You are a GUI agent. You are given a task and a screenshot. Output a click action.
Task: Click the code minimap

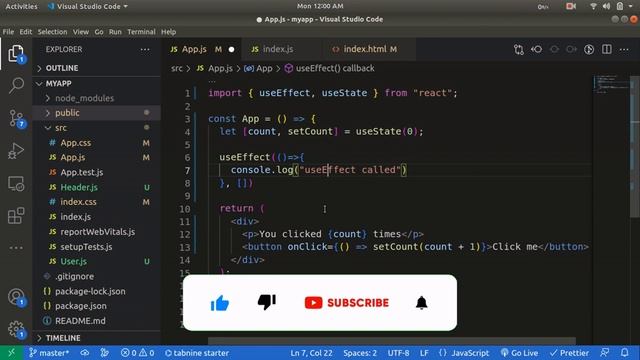(611, 84)
